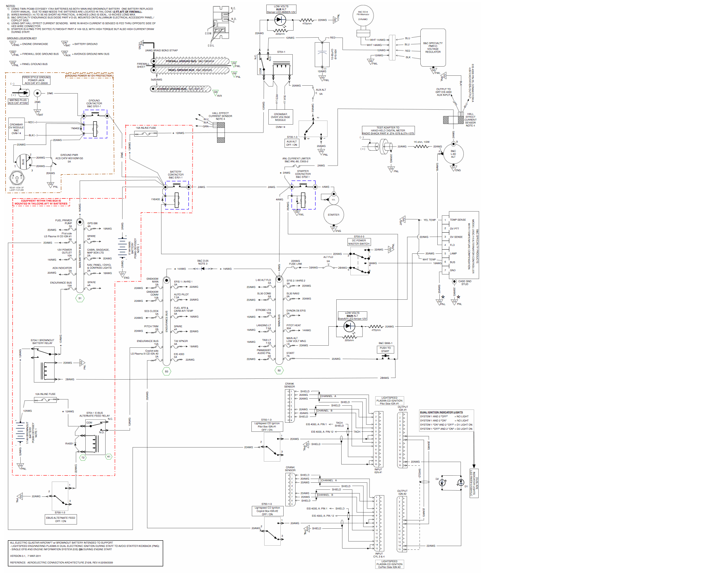The image size is (728, 573).
Task: Select the Crowbar Over Voltage Module block
Action: [x=282, y=116]
